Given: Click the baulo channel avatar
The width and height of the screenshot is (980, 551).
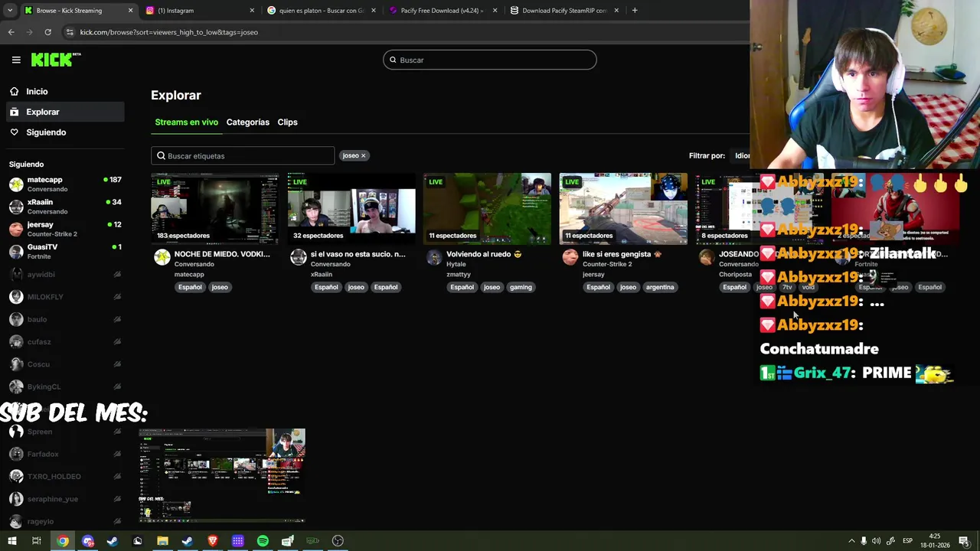Looking at the screenshot, I should click(16, 319).
